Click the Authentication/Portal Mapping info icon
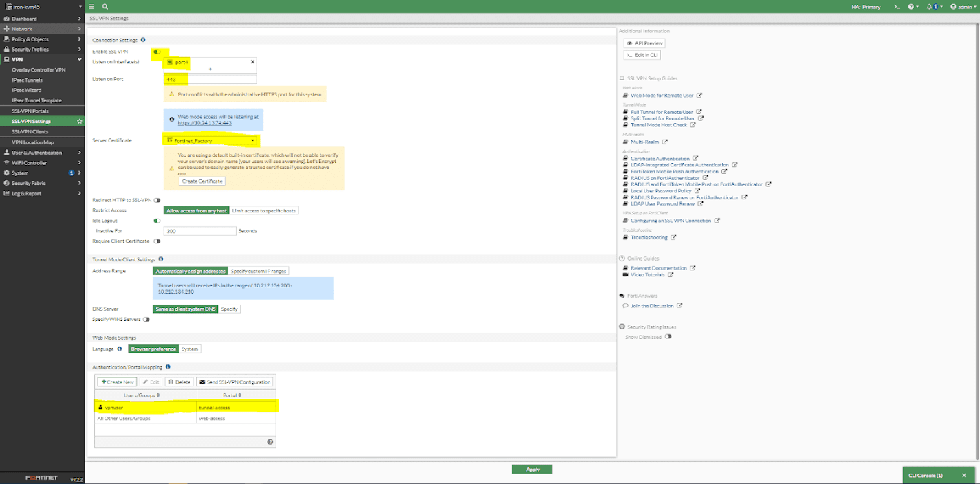 click(x=168, y=367)
